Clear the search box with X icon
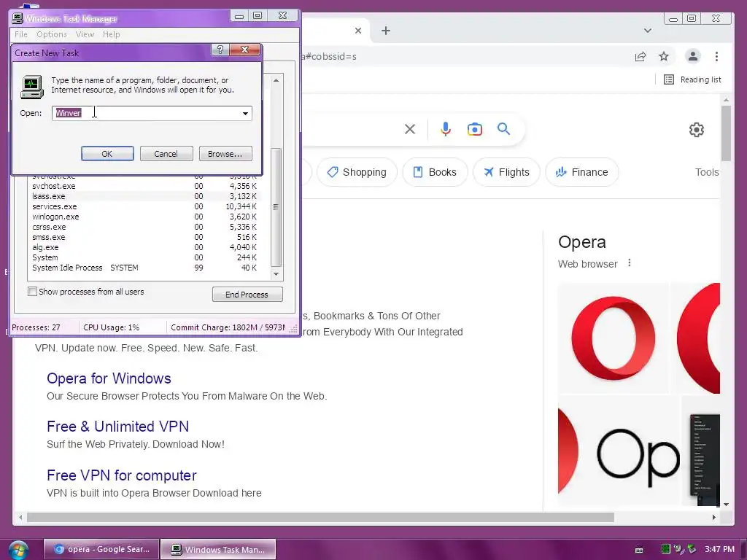The width and height of the screenshot is (747, 560). [410, 129]
